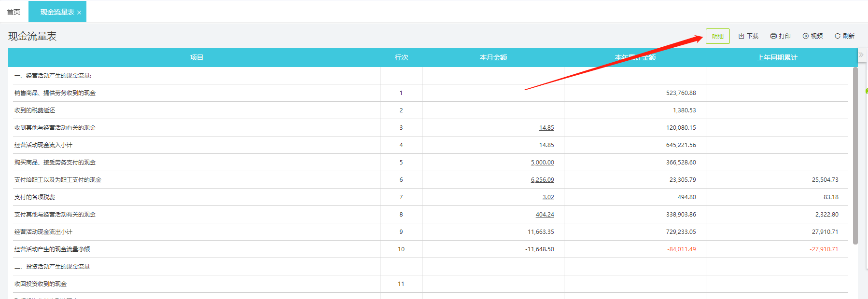
Task: Select row 经营活动现金流出小计
Action: [x=431, y=232]
